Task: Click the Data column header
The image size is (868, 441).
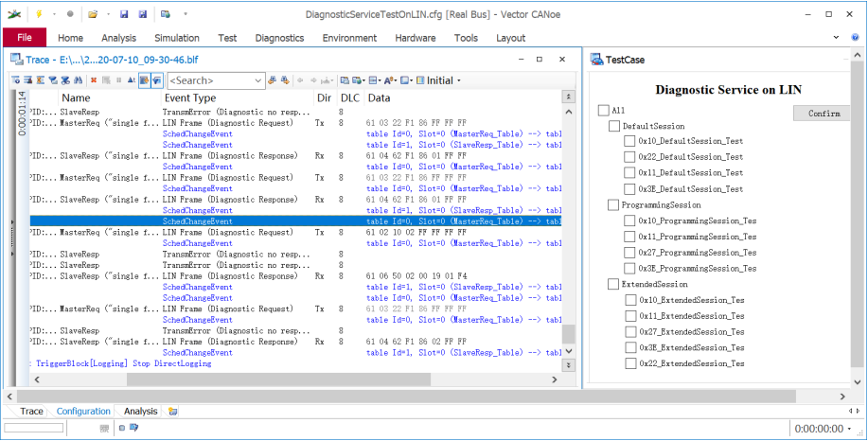Action: coord(379,97)
